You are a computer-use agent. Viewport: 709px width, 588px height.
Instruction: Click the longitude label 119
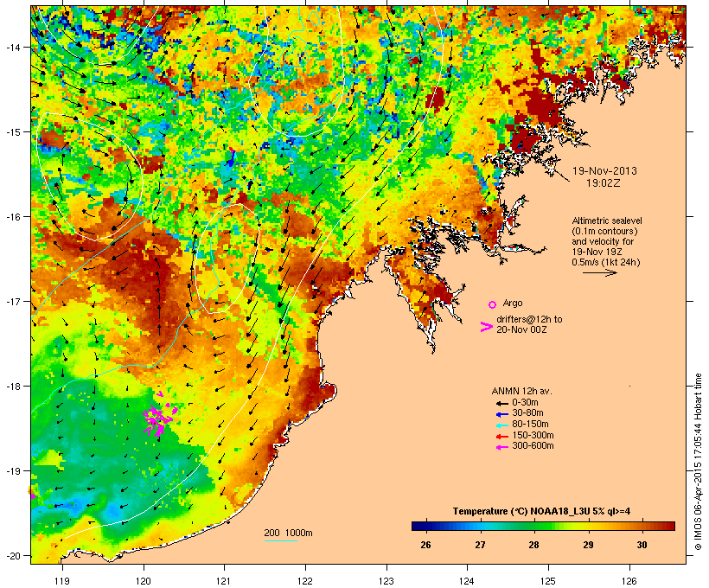click(62, 581)
